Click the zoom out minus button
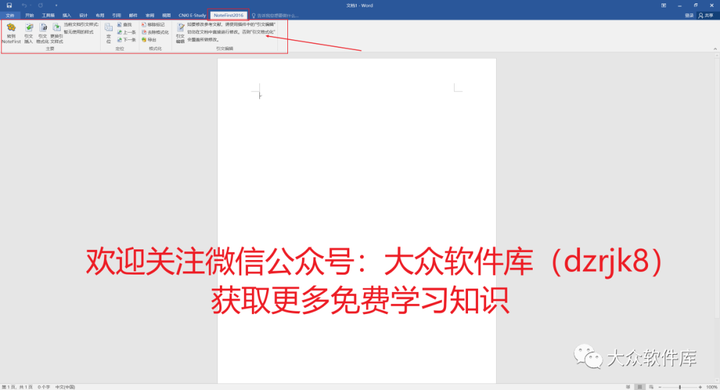 (x=660, y=387)
